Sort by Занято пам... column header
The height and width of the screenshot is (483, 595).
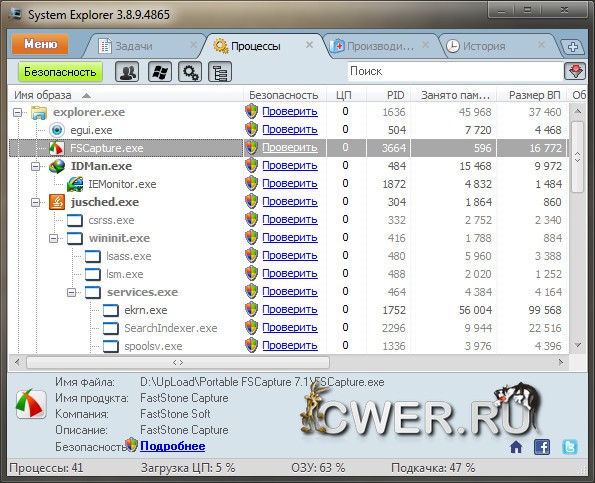pyautogui.click(x=454, y=95)
